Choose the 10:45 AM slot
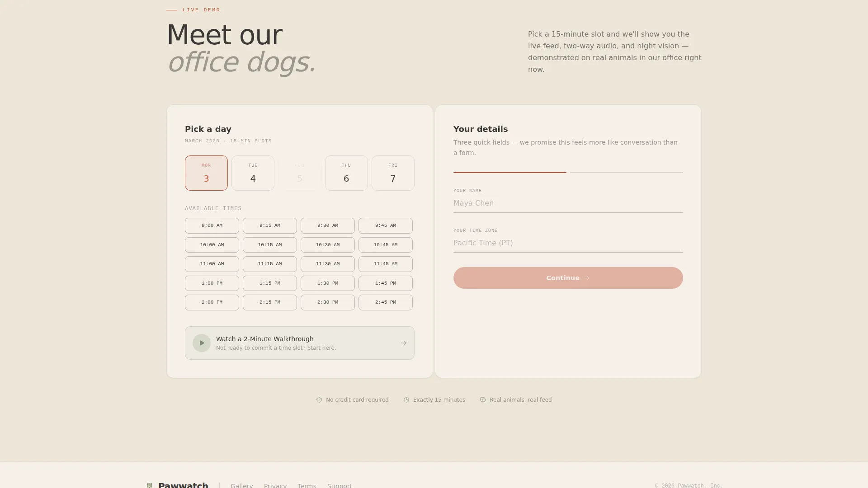 point(386,245)
